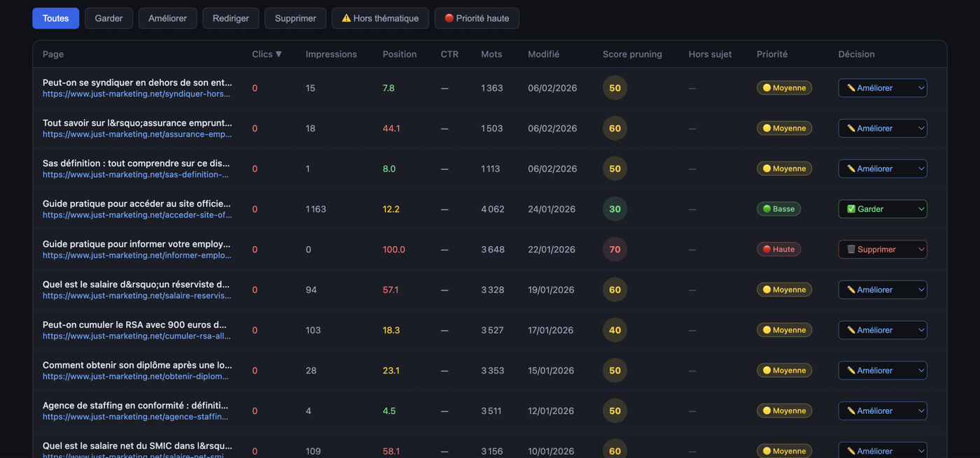Sort by CTR column header
Image resolution: width=980 pixels, height=458 pixels.
click(449, 54)
